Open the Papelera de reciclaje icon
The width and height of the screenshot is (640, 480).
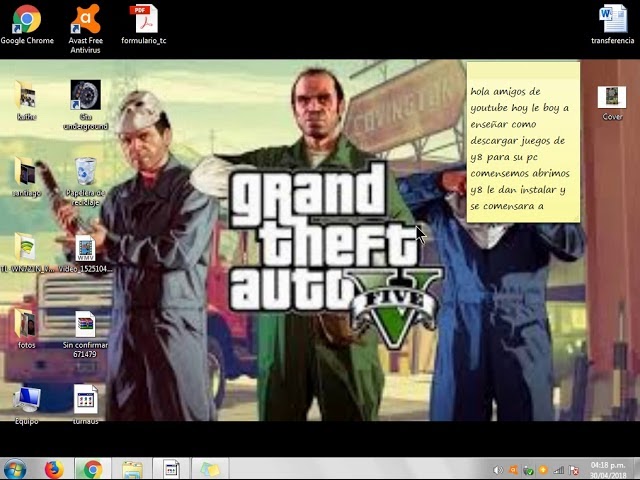click(85, 182)
